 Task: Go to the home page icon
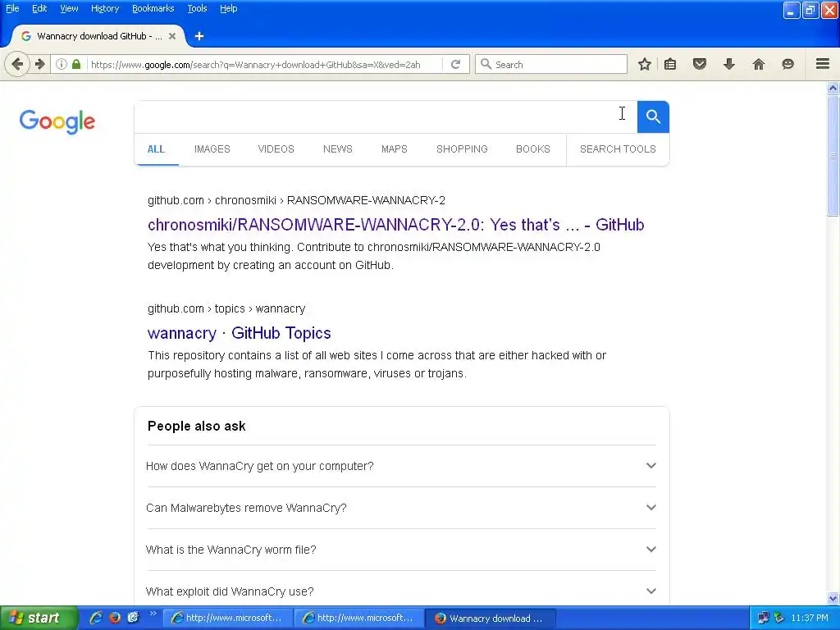(x=759, y=64)
